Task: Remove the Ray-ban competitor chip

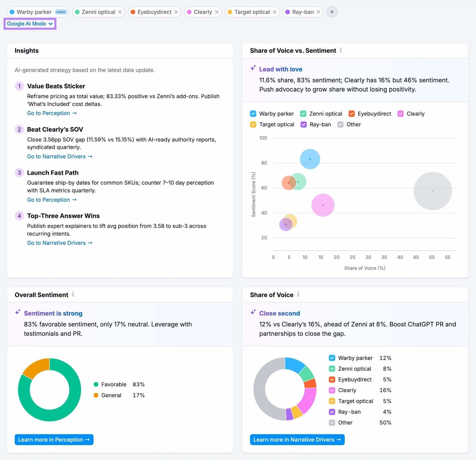Action: point(319,12)
